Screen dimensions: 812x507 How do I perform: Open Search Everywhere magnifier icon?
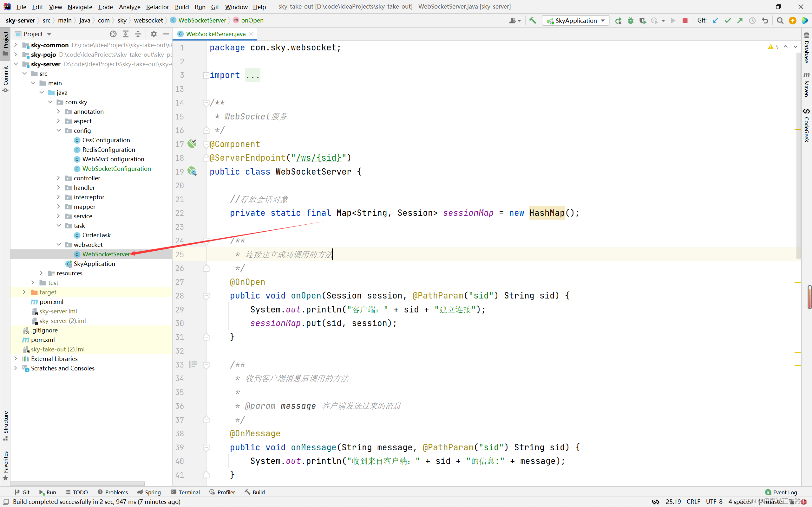pos(780,21)
